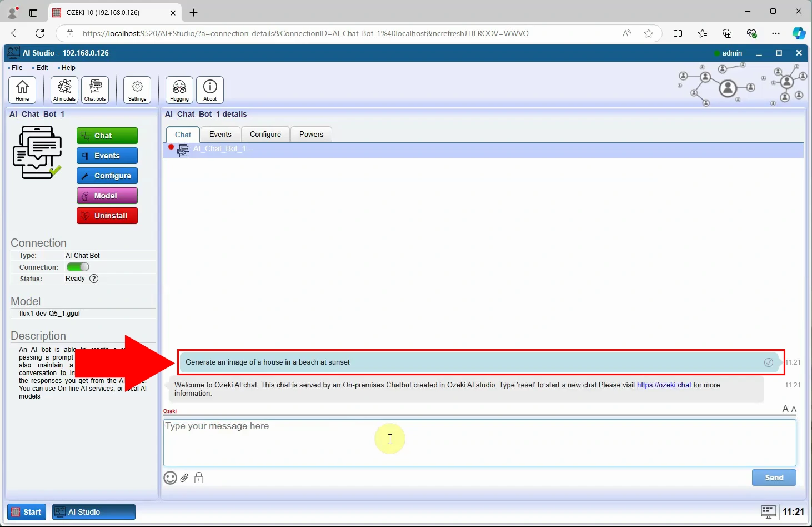Switch to the Events tab
The height and width of the screenshot is (527, 812).
tap(220, 134)
